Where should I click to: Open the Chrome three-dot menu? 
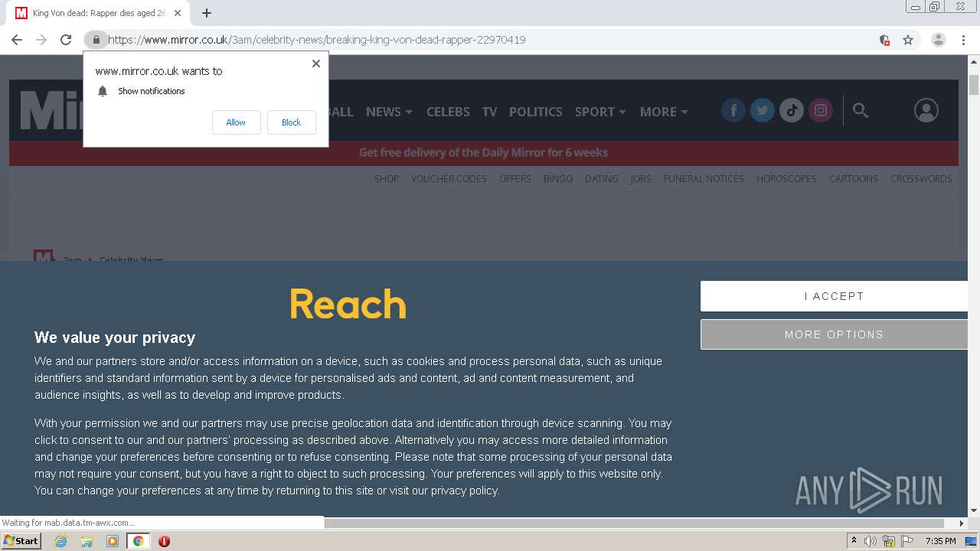(963, 40)
